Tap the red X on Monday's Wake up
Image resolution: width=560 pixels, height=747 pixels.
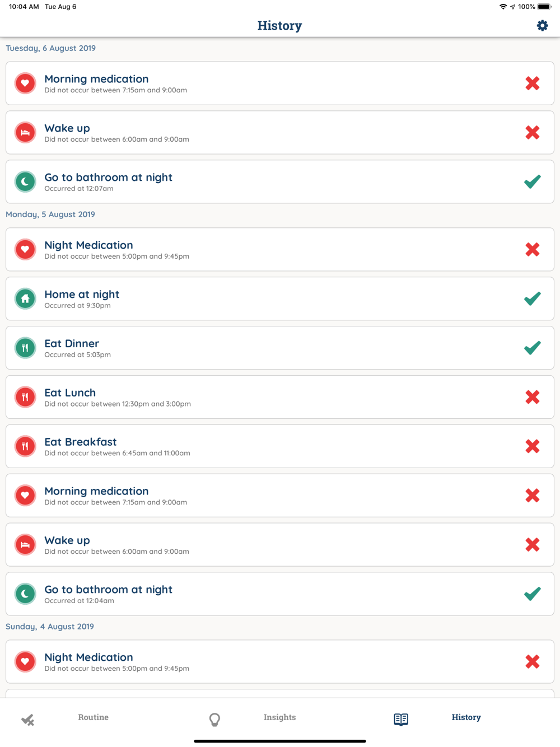pyautogui.click(x=533, y=545)
